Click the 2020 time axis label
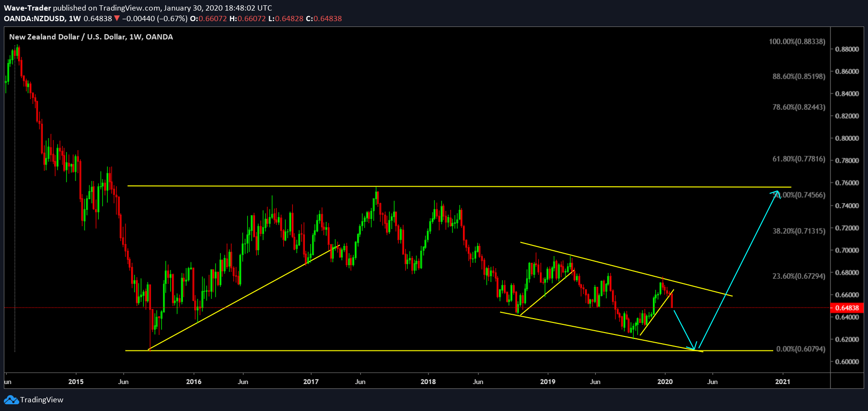The height and width of the screenshot is (411, 868). pos(665,382)
